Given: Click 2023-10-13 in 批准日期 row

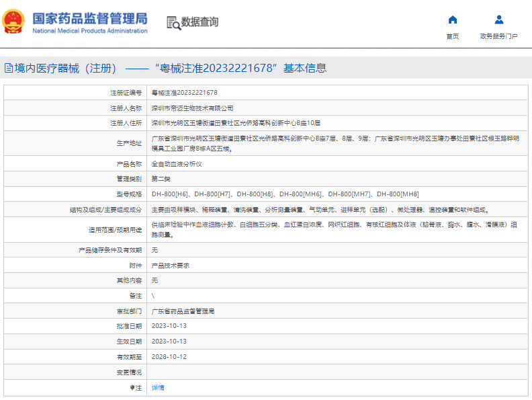Looking at the screenshot, I should click(169, 326).
